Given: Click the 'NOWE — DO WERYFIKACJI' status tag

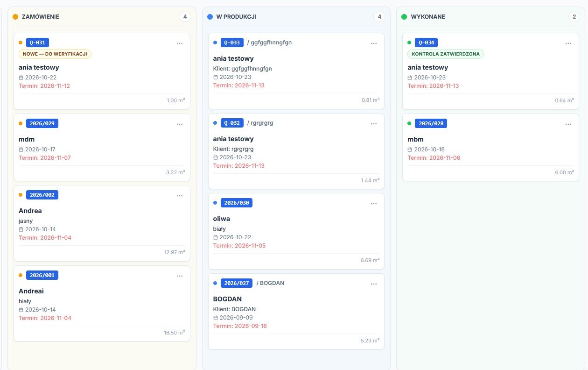Looking at the screenshot, I should point(55,54).
